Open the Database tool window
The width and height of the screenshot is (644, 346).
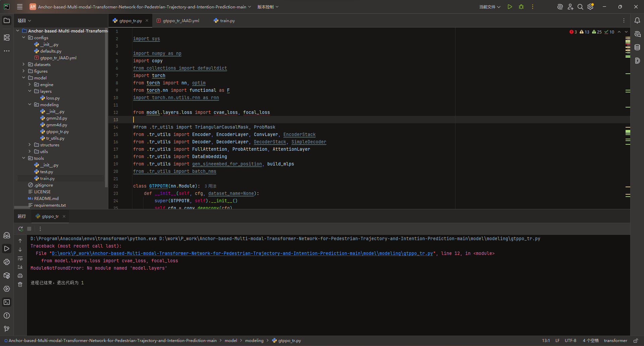point(637,47)
